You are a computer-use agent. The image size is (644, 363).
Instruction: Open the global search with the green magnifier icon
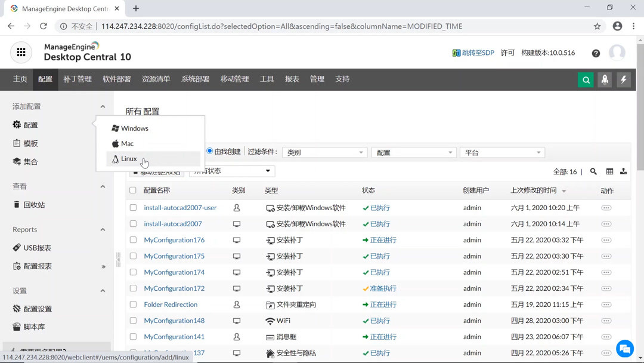point(585,78)
